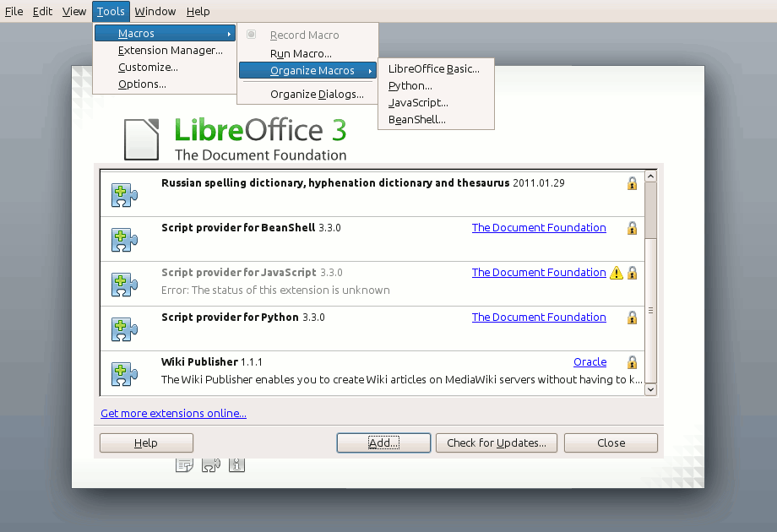Image resolution: width=777 pixels, height=532 pixels.
Task: Open Get more extensions online link
Action: click(x=173, y=414)
